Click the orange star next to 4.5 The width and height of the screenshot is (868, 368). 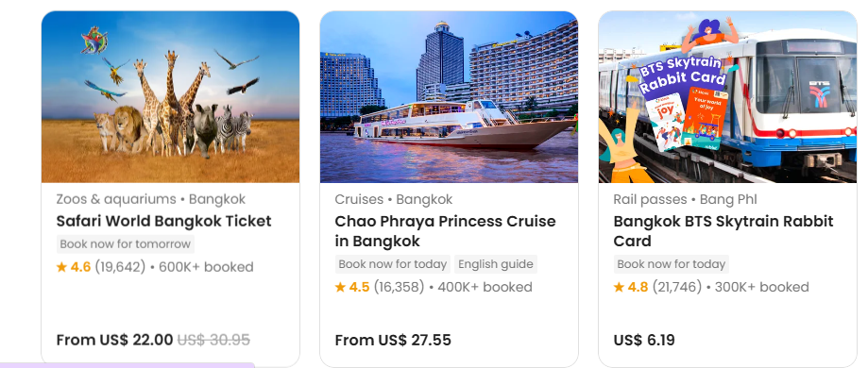[340, 287]
